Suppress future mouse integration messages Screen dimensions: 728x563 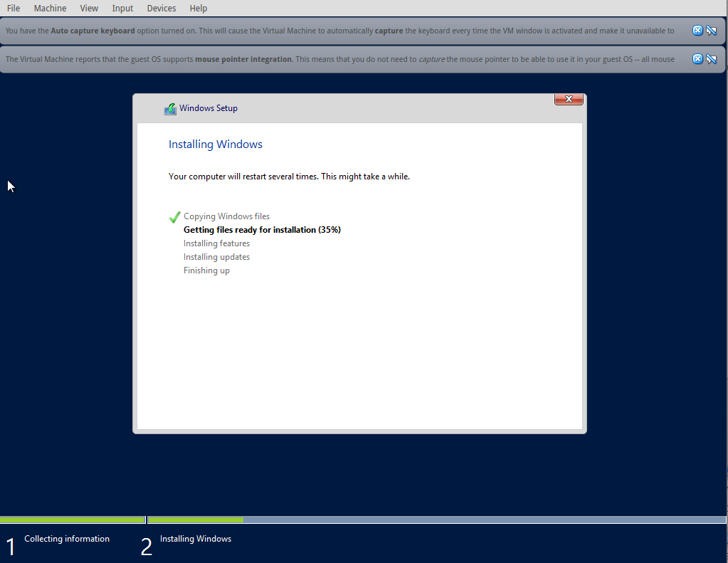click(712, 58)
